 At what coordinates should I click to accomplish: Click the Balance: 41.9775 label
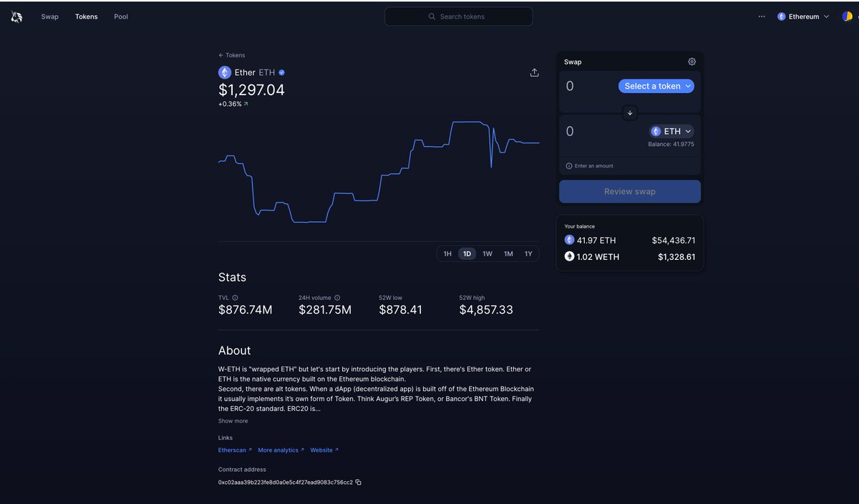(671, 144)
